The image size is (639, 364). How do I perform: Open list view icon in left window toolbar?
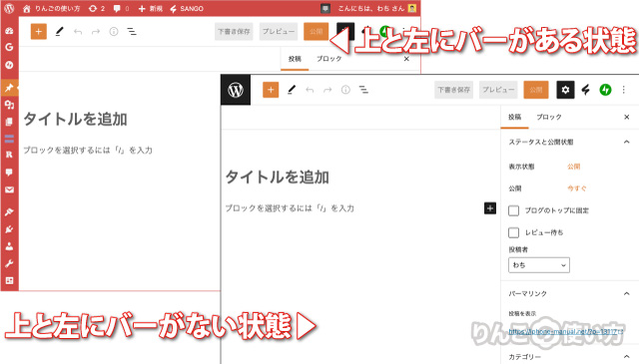tap(132, 31)
